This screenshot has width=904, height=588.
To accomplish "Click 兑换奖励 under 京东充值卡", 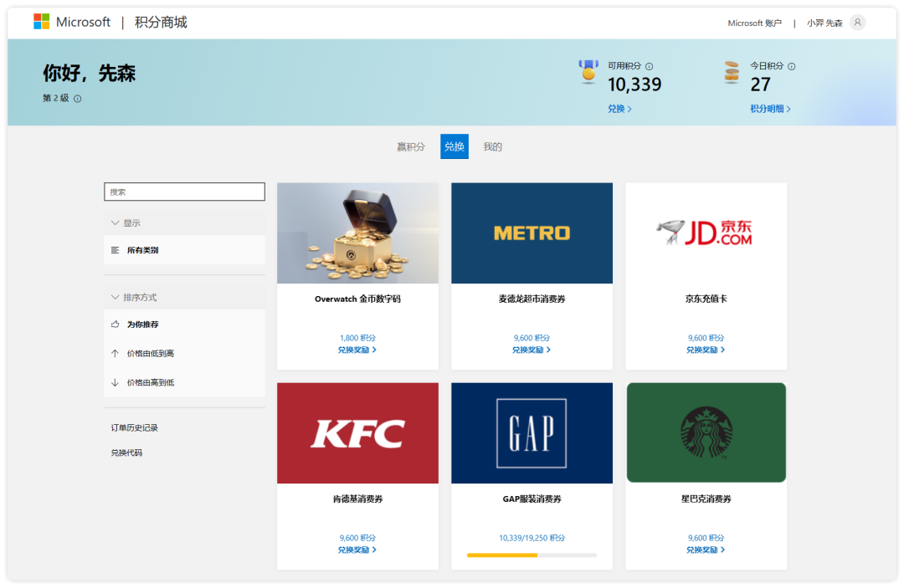I will [705, 350].
